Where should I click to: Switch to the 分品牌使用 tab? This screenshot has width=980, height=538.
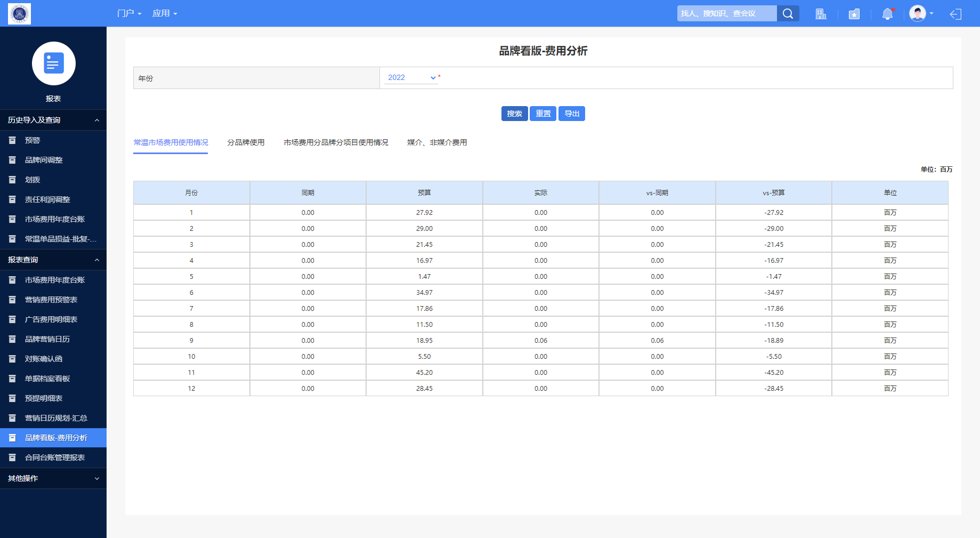(246, 142)
